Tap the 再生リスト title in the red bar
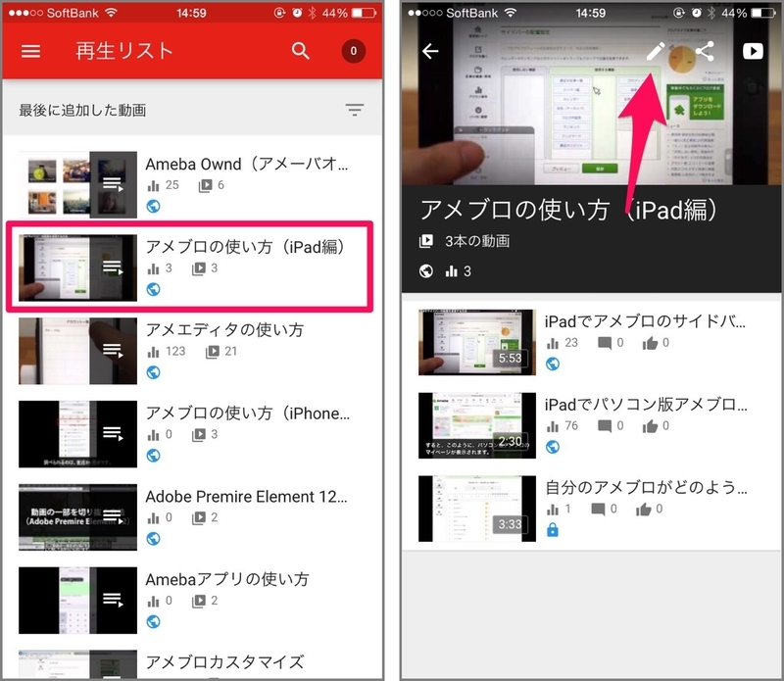Screen dimensions: 784x681 tap(124, 51)
